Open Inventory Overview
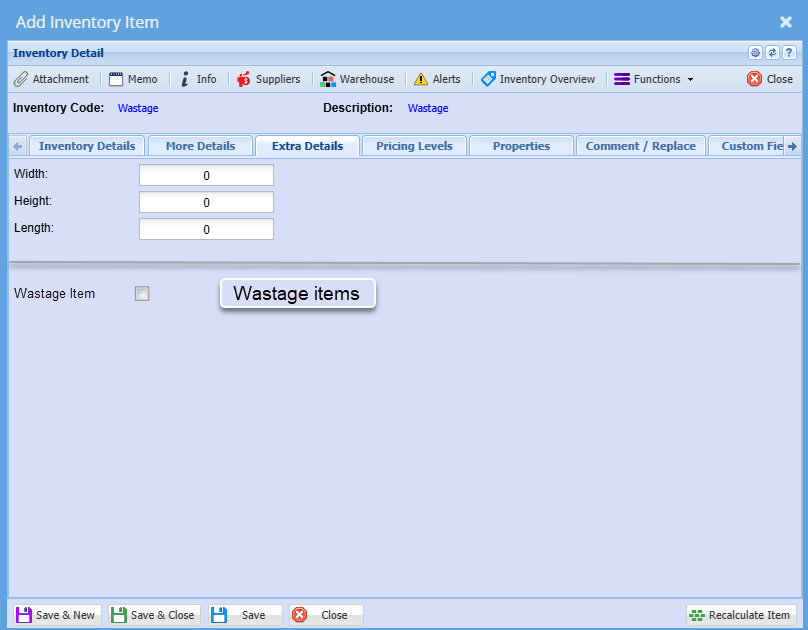Viewport: 808px width, 630px height. [538, 79]
